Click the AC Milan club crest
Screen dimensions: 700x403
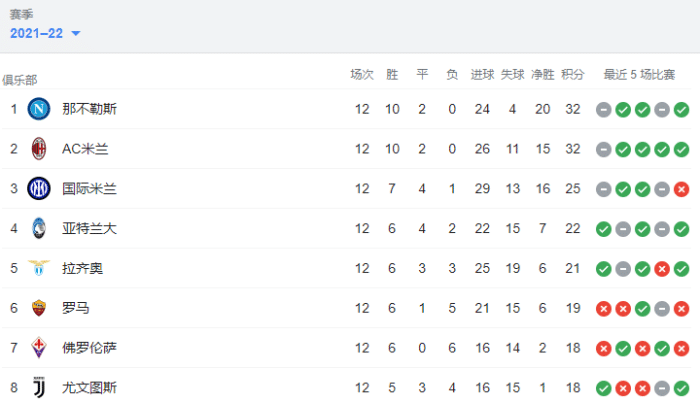tap(39, 148)
